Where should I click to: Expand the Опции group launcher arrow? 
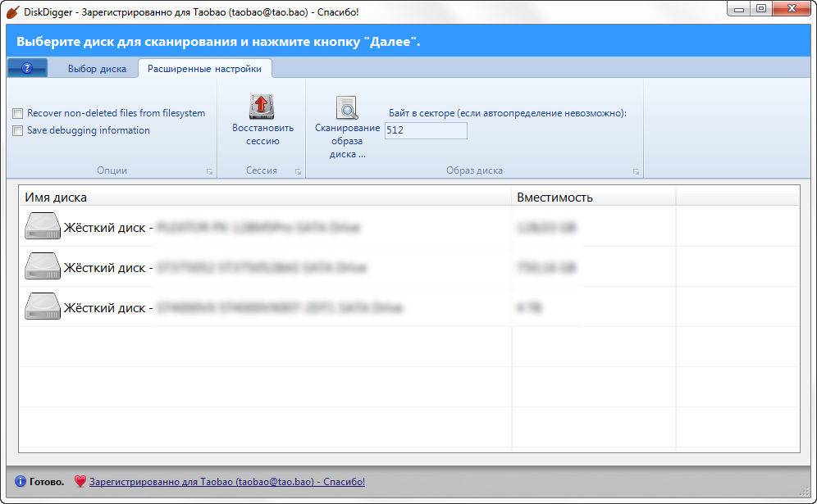pyautogui.click(x=209, y=171)
